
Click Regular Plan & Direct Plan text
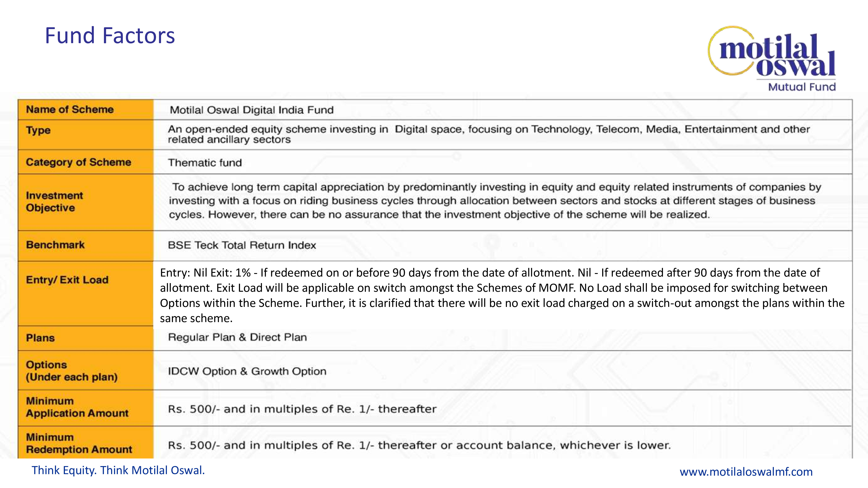(237, 337)
